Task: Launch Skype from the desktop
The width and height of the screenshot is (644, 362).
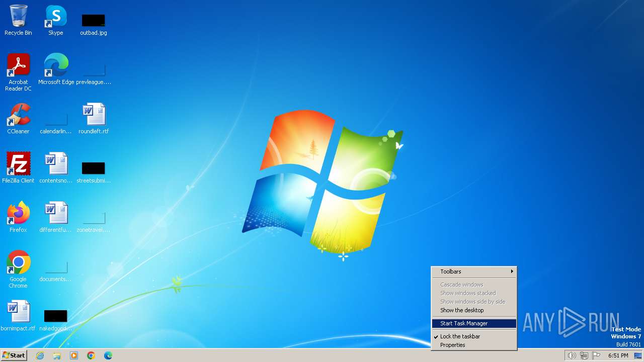Action: 56,20
